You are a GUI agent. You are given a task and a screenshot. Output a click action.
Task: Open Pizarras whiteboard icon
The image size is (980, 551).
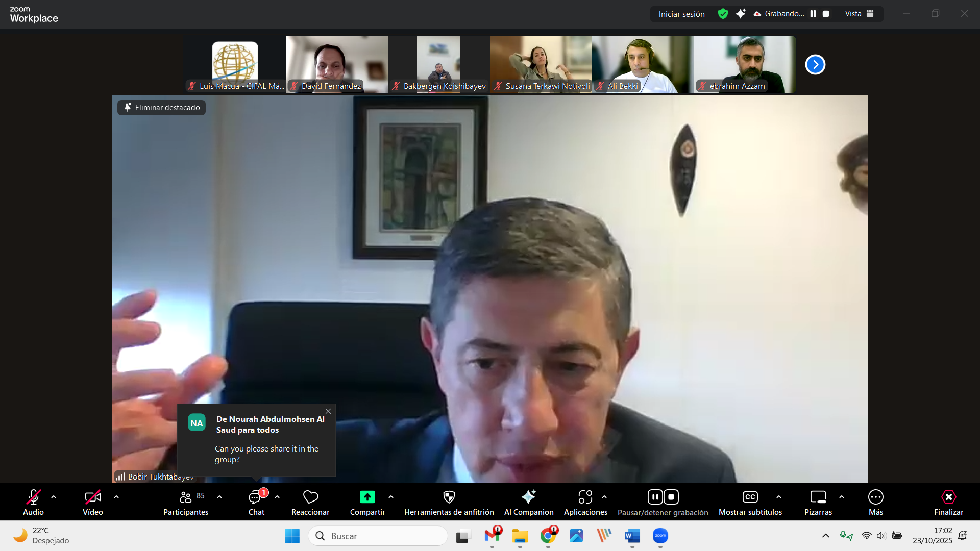(x=818, y=497)
